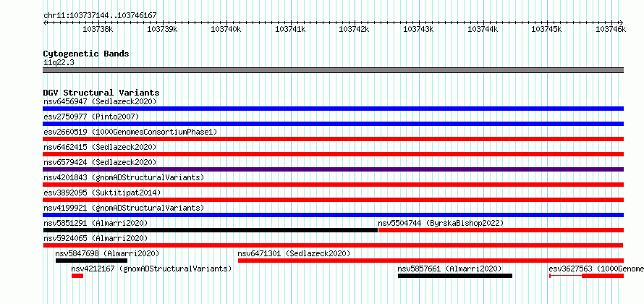Click nsv5504744 (ByrskaBishop2022) label
Image resolution: width=644 pixels, height=304 pixels.
pos(441,223)
